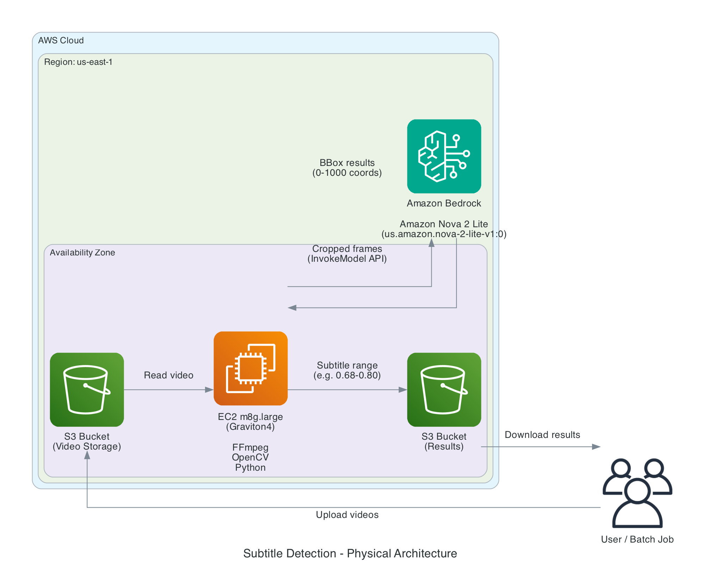
Task: Select the 'S3 Bucket (Video Storage)' caption
Action: 87,441
